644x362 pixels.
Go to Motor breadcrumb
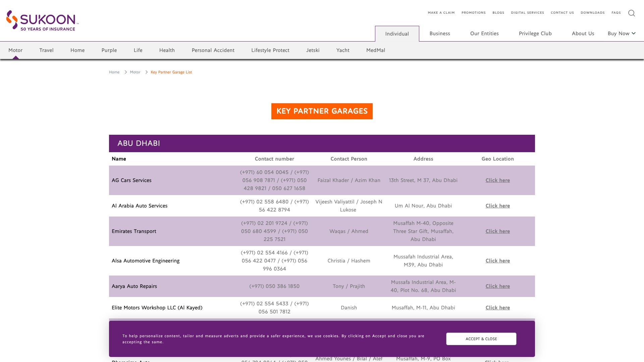tap(135, 72)
